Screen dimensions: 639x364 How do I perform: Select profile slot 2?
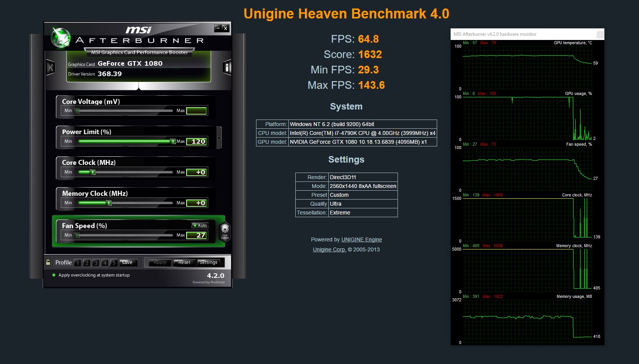(87, 263)
